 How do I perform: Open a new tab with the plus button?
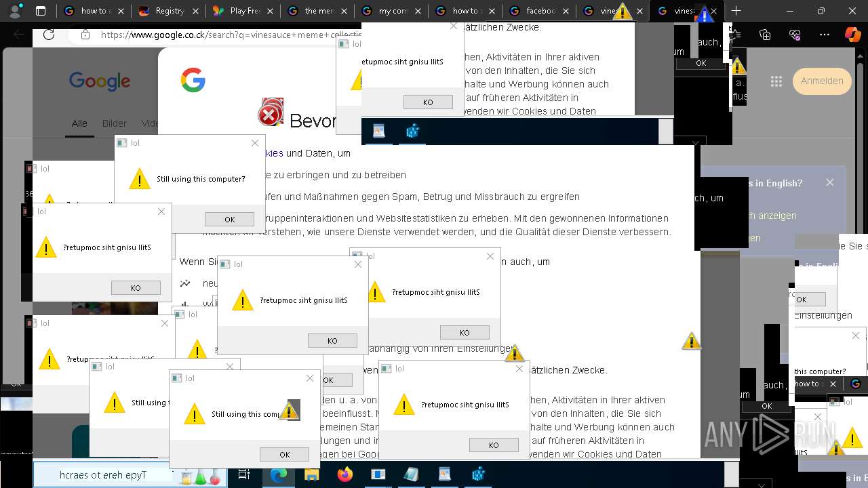[736, 11]
